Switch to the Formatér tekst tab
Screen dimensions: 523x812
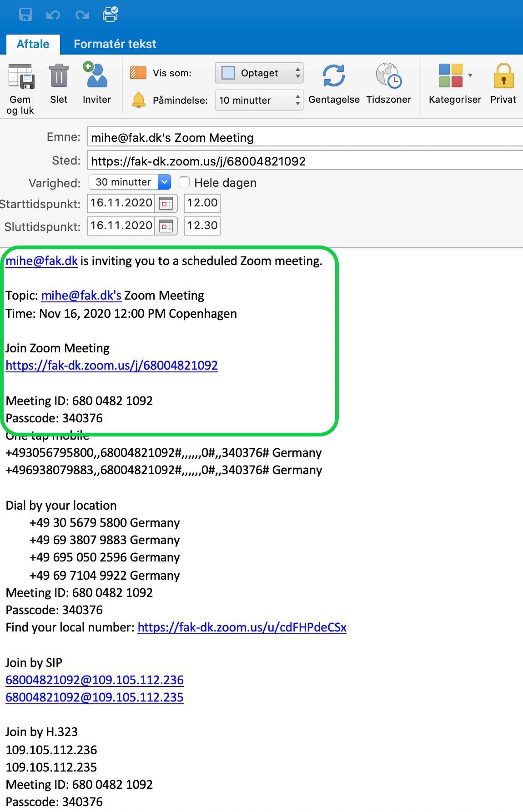[x=115, y=44]
